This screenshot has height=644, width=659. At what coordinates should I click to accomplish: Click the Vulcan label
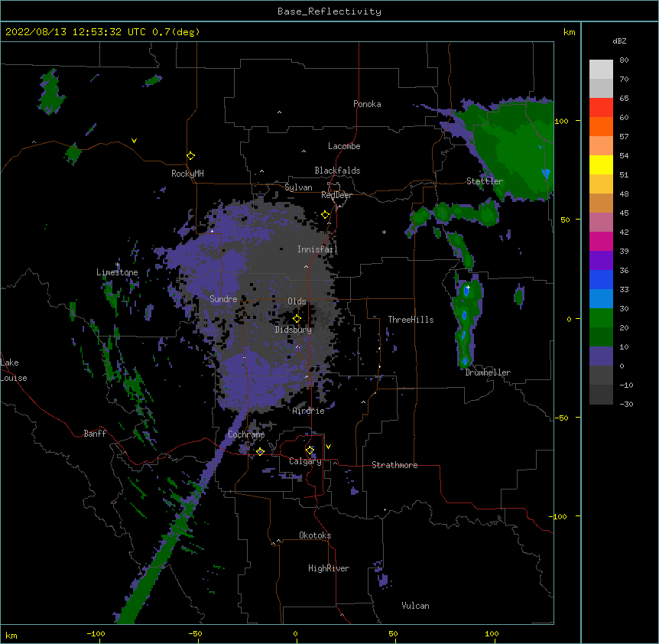[415, 606]
